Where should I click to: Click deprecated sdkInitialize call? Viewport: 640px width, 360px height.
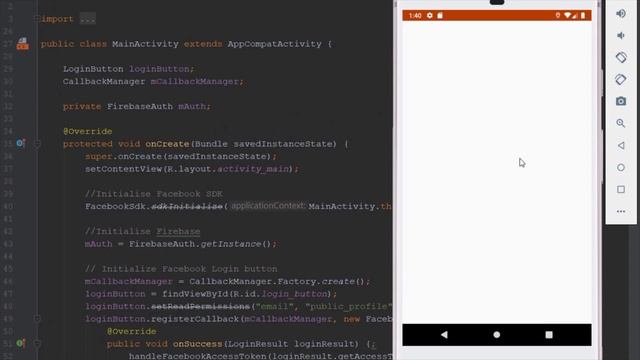tap(187, 206)
